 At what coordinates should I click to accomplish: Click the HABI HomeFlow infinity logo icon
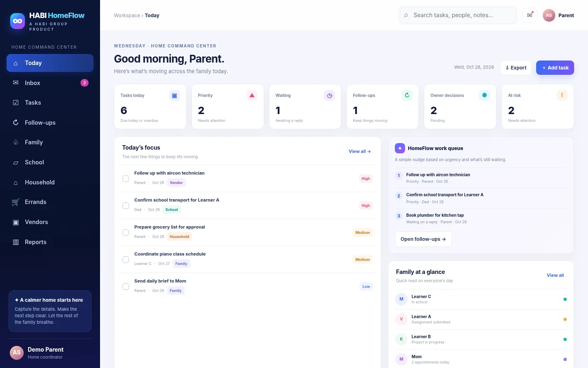pos(18,21)
